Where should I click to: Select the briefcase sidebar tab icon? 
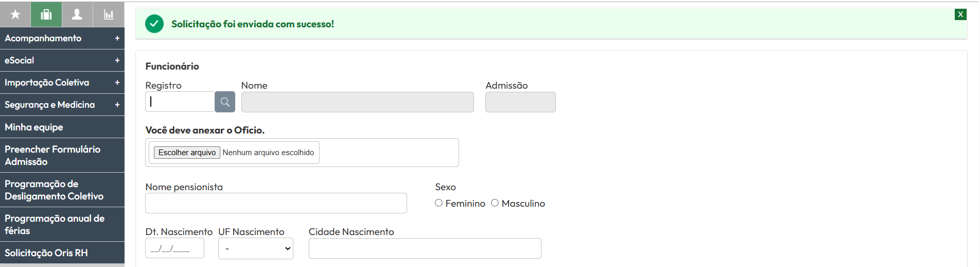point(46,14)
